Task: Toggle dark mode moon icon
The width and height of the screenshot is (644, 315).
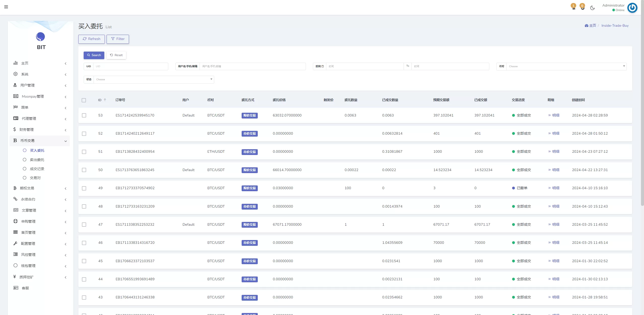Action: tap(592, 8)
